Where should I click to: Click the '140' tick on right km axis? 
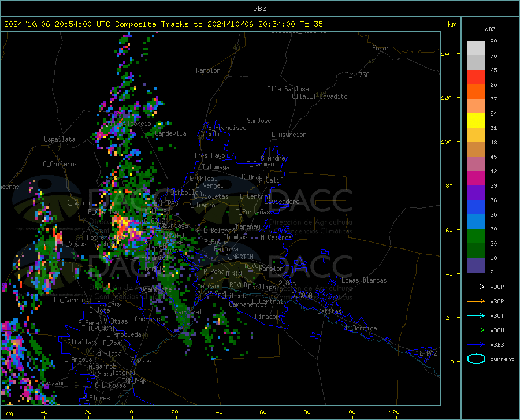coord(446,54)
